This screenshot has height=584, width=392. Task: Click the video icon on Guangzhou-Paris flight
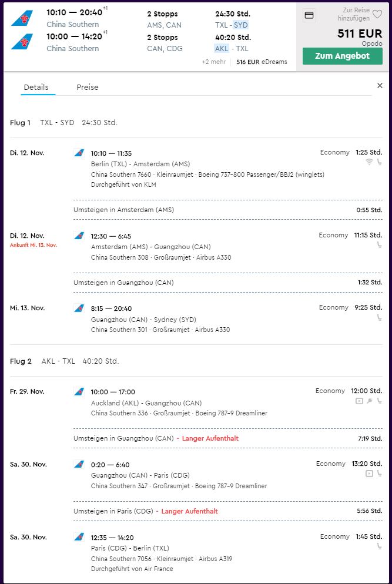369,474
